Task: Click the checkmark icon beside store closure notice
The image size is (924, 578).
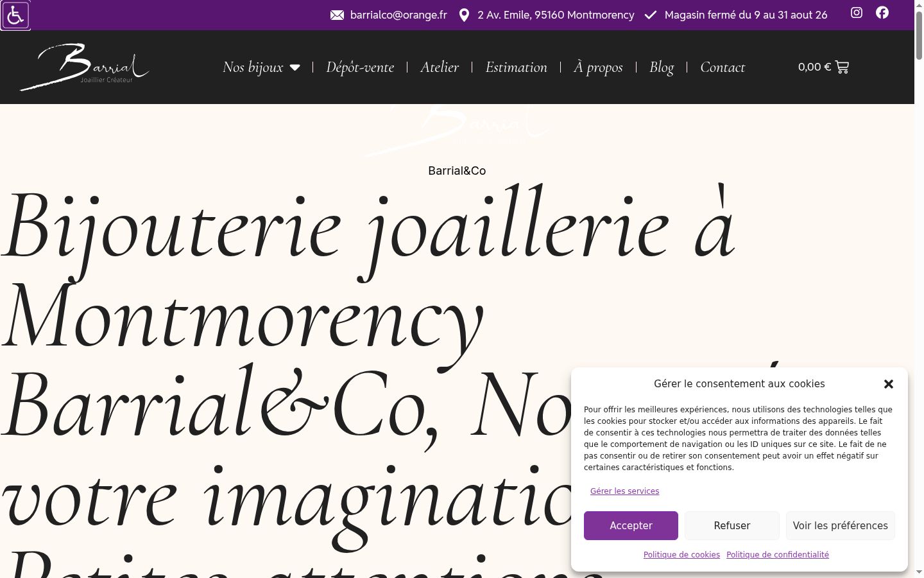Action: coord(651,15)
